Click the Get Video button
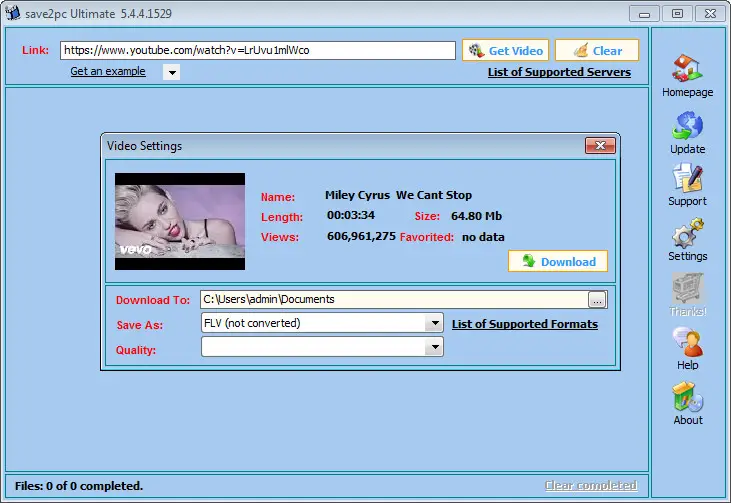The width and height of the screenshot is (731, 503). pyautogui.click(x=505, y=50)
